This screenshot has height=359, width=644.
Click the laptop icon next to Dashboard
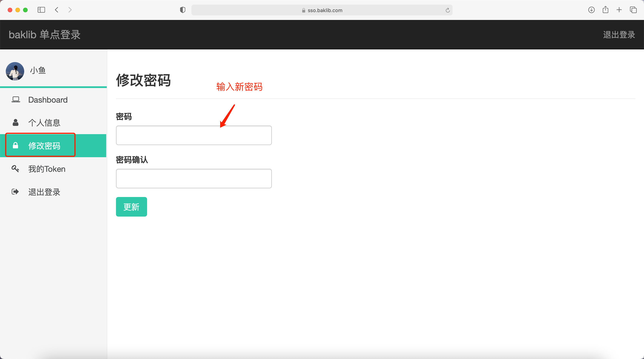tap(16, 100)
